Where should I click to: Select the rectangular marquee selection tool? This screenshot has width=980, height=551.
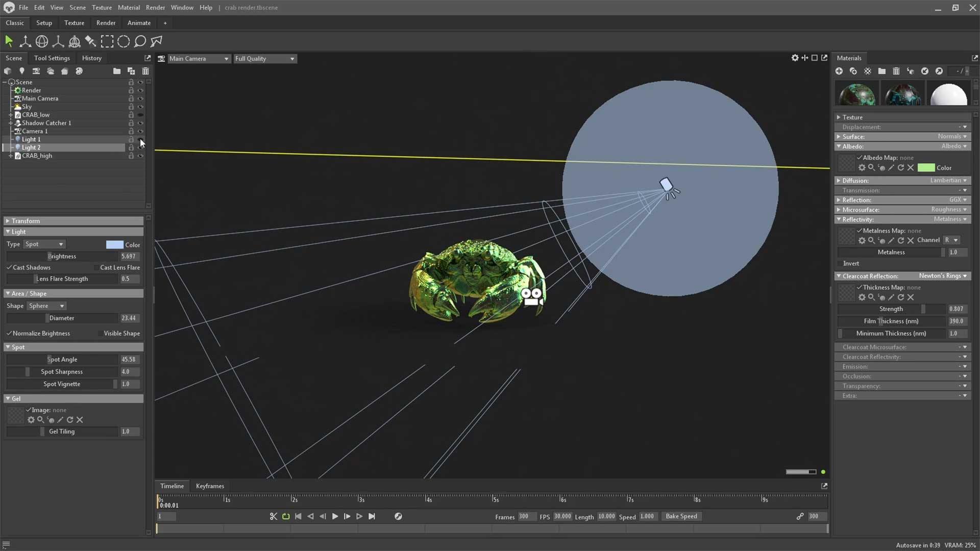[x=107, y=41]
